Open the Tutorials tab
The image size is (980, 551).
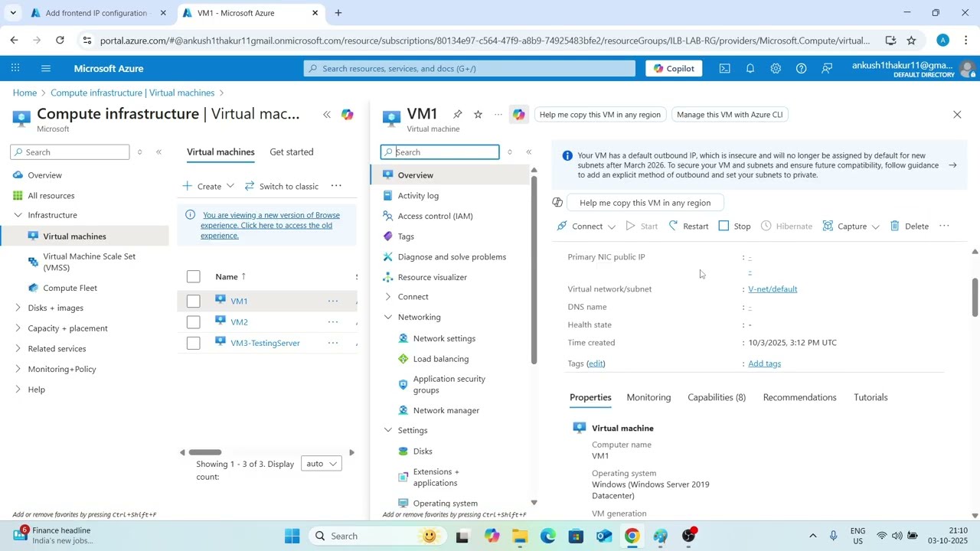871,397
